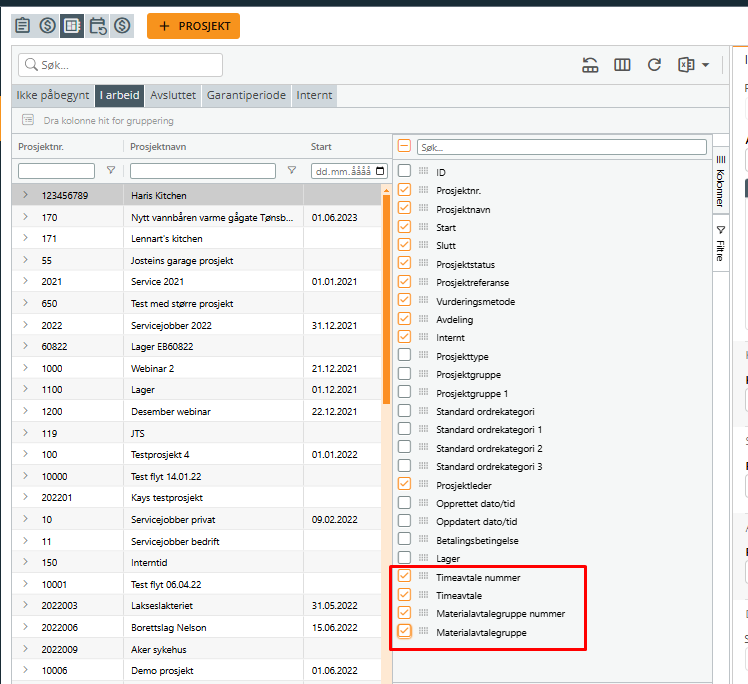Click the drag handle beside Betalingsbetingelse

pyautogui.click(x=423, y=539)
